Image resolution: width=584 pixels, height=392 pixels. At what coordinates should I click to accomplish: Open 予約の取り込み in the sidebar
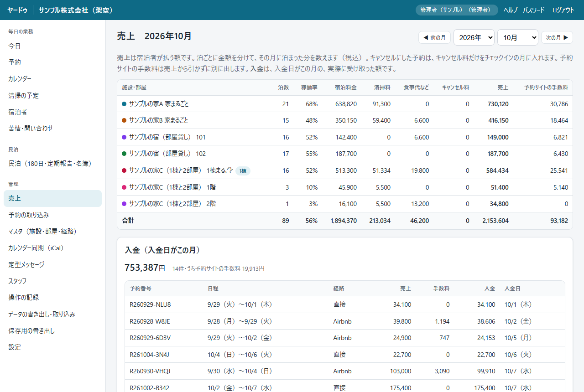click(52, 215)
